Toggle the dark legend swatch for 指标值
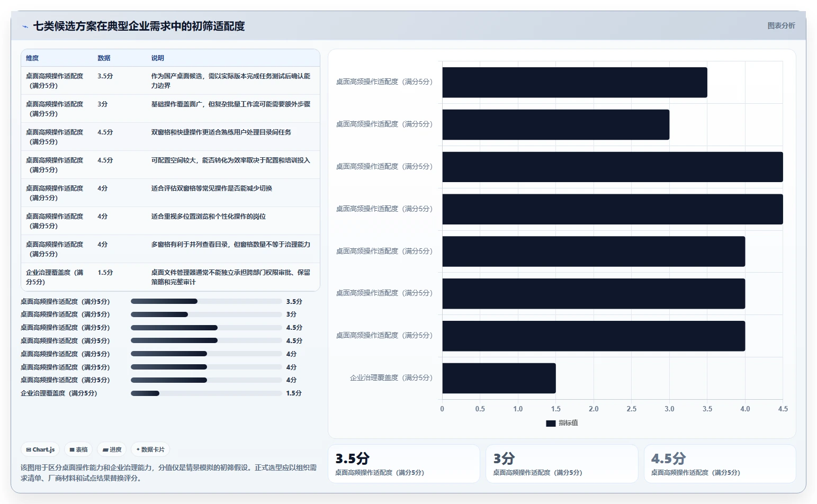Image resolution: width=817 pixels, height=504 pixels. [x=551, y=423]
